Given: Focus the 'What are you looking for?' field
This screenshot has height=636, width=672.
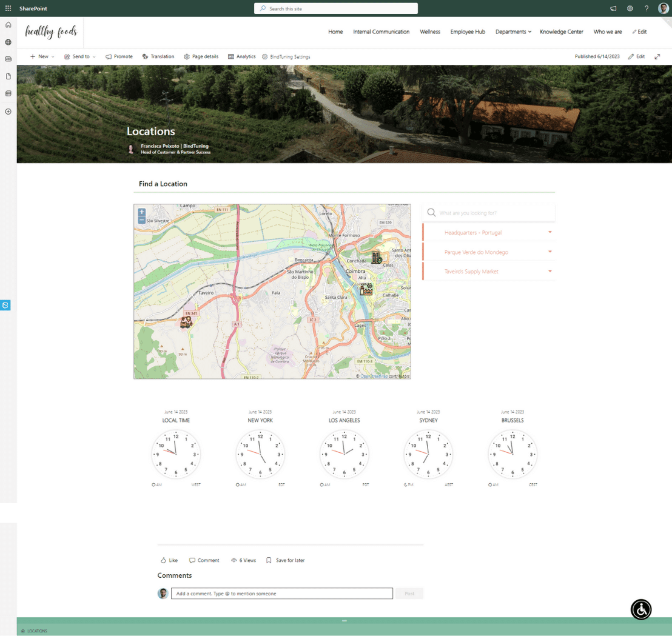Looking at the screenshot, I should pyautogui.click(x=489, y=213).
